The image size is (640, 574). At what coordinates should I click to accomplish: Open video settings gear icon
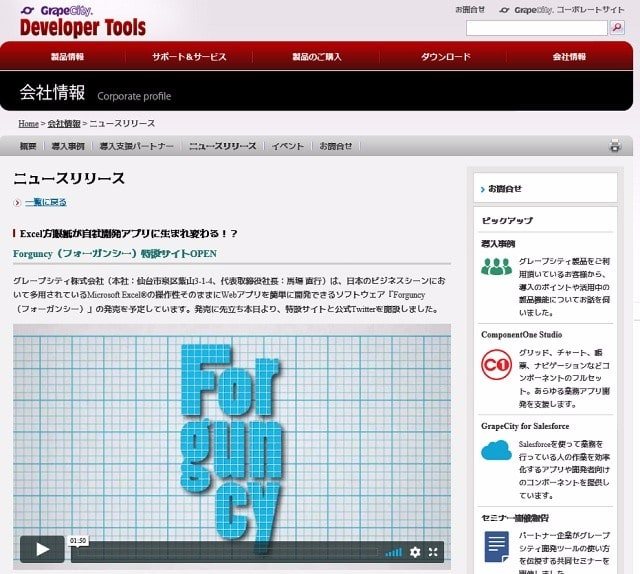point(415,552)
